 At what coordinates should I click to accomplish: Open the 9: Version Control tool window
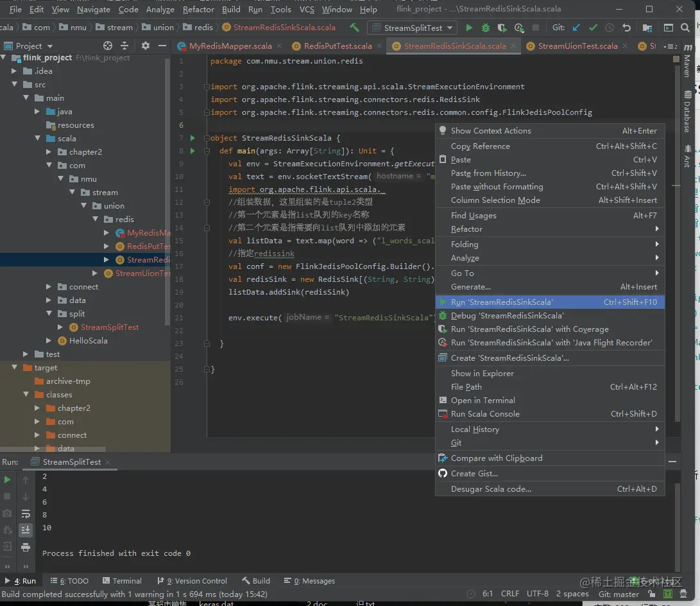coord(192,580)
